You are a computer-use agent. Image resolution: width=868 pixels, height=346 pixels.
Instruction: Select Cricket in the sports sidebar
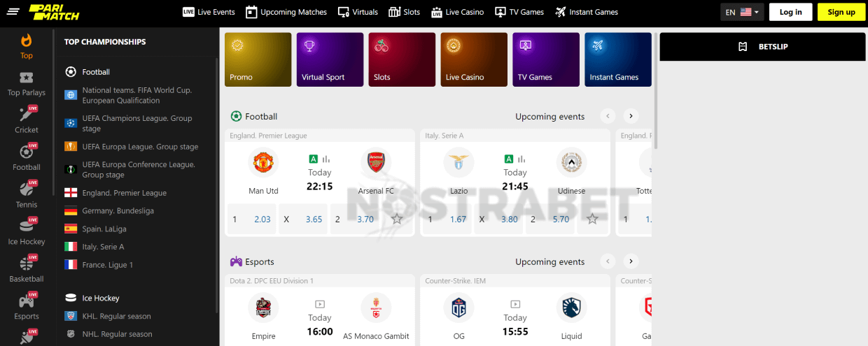tap(27, 120)
